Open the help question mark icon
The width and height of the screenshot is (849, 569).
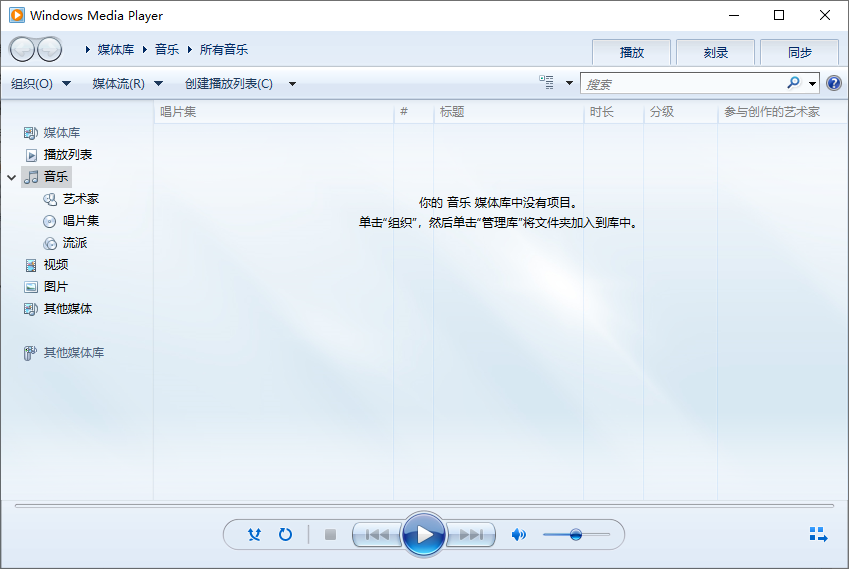(834, 83)
